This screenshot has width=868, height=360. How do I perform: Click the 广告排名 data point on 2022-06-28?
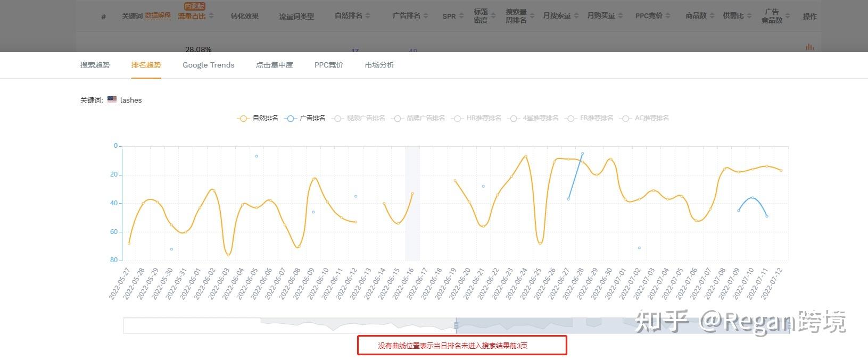tap(582, 153)
